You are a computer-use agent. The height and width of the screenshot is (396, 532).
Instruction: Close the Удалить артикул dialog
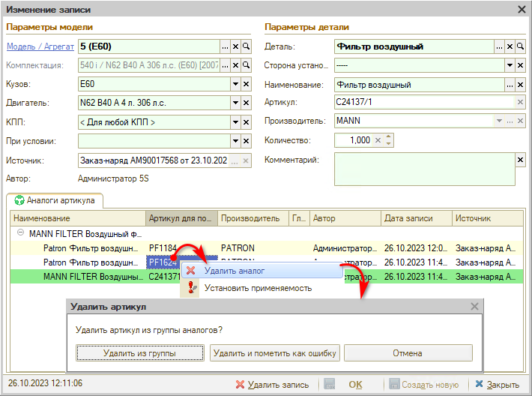(474, 307)
